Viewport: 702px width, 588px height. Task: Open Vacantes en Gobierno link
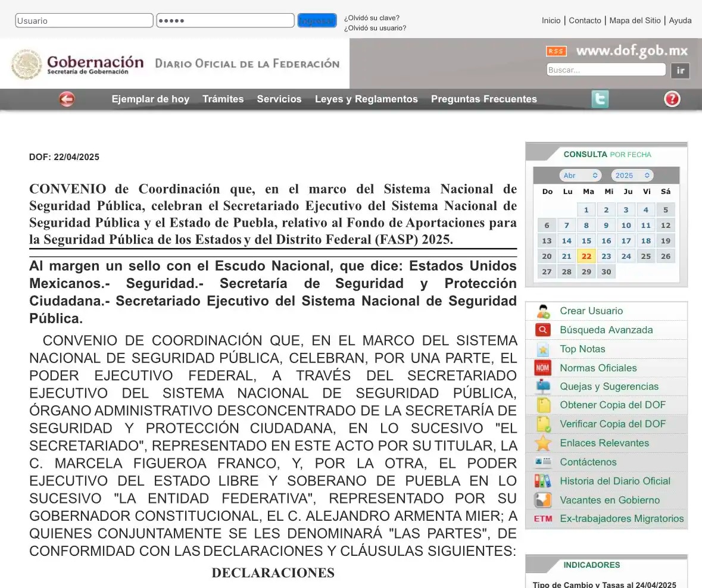[x=610, y=500]
